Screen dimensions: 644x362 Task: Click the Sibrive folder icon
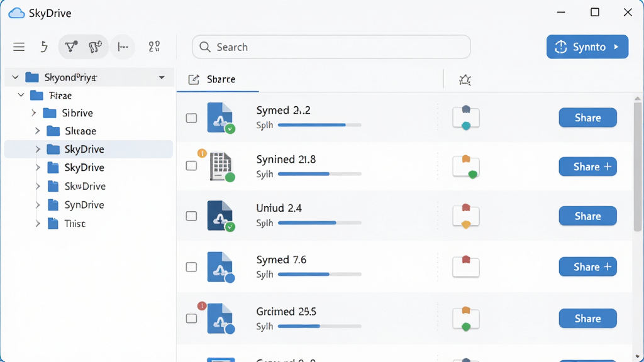point(50,113)
